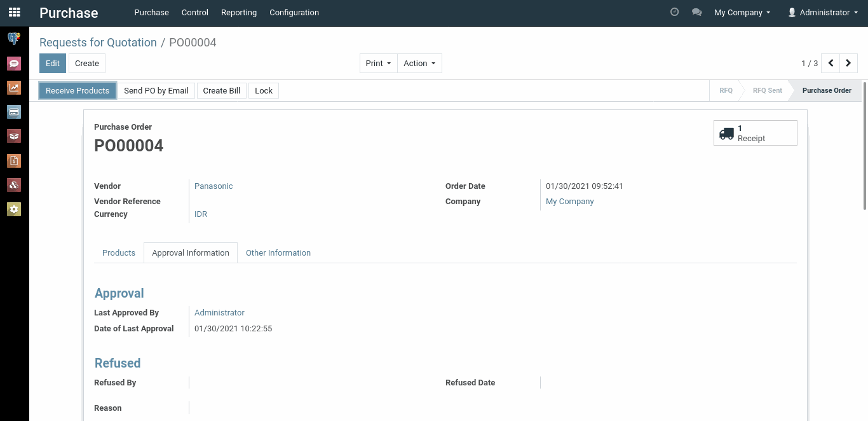This screenshot has height=421, width=868.
Task: Open the Reporting menu
Action: [x=239, y=12]
